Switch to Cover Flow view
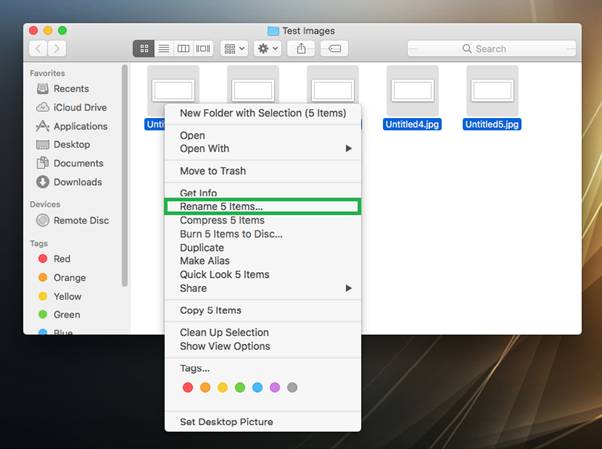The width and height of the screenshot is (602, 449). pos(203,48)
